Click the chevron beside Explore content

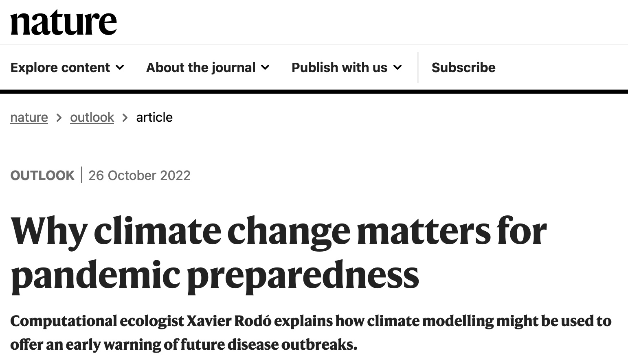coord(120,67)
